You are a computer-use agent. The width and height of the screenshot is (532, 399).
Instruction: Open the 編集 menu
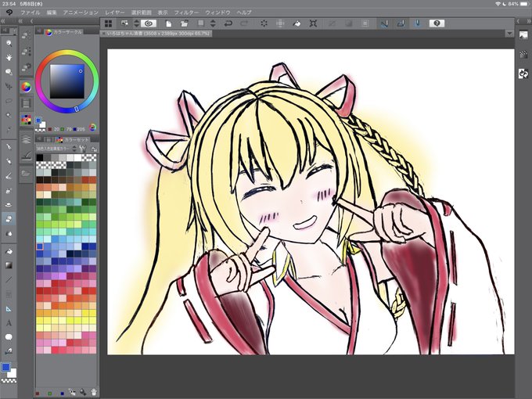[x=52, y=13]
